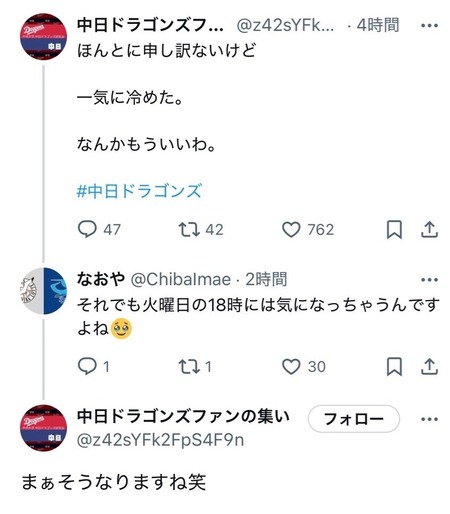Bookmark なおや's reply
Image resolution: width=450 pixels, height=514 pixels.
tap(394, 367)
